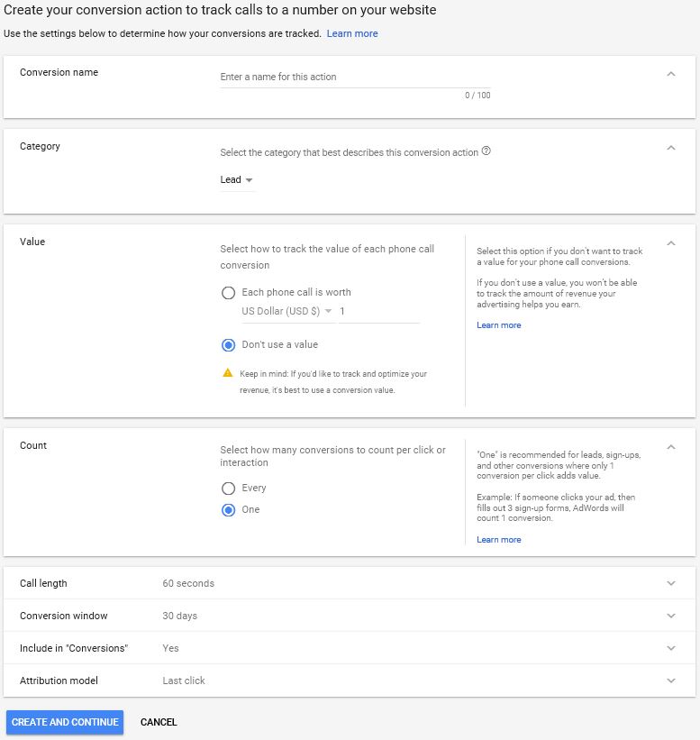The width and height of the screenshot is (700, 740).
Task: Expand the Conversion window row
Action: coord(349,616)
